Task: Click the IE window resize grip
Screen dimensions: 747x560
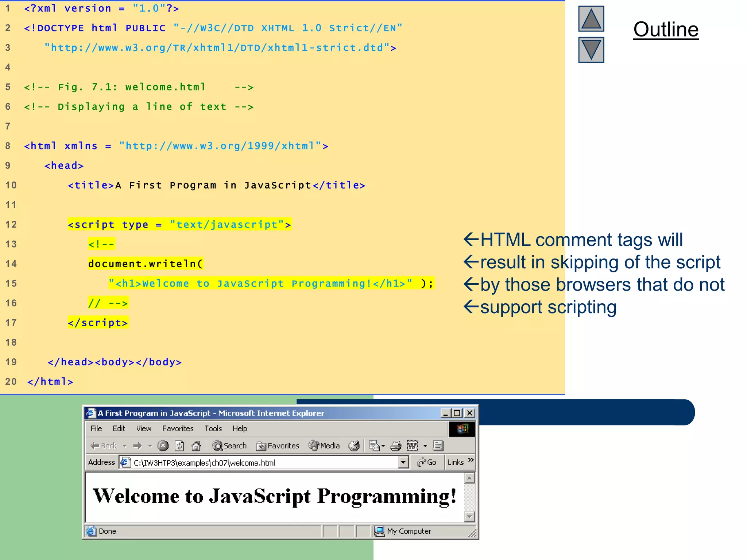Action: [472, 533]
